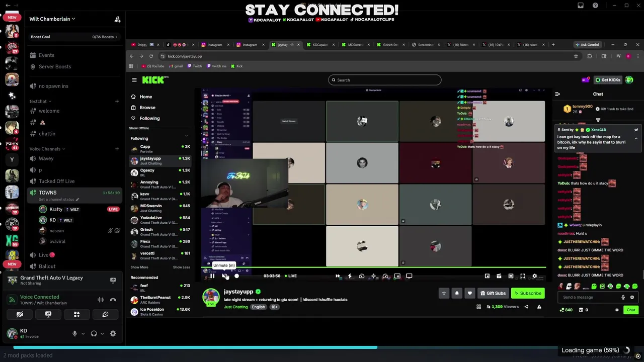The height and width of the screenshot is (362, 644).
Task: Toggle notification bell for jaystayupp
Action: (x=457, y=293)
